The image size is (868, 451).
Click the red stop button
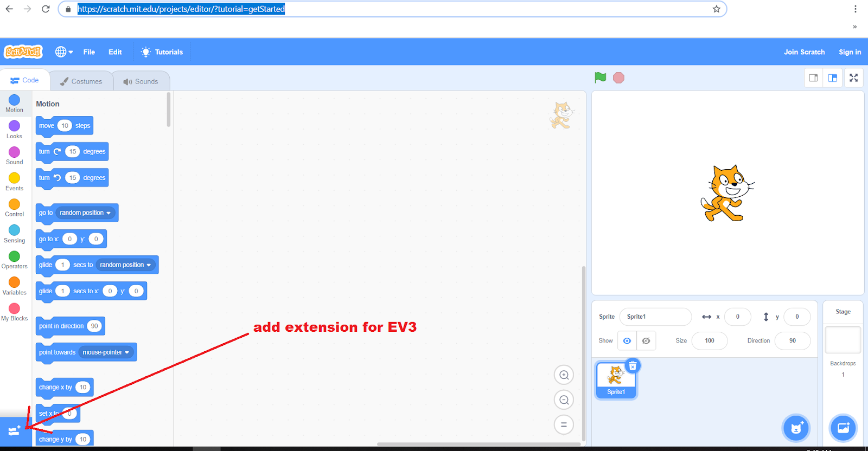tap(618, 78)
